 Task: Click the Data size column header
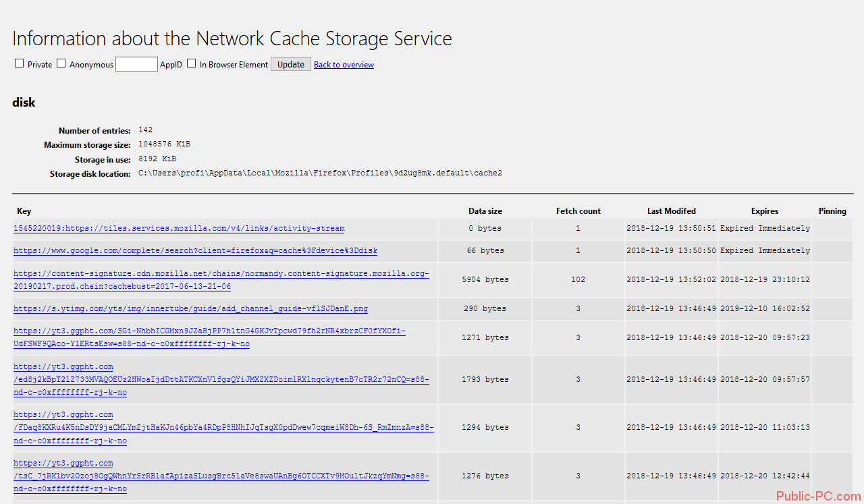coord(485,211)
